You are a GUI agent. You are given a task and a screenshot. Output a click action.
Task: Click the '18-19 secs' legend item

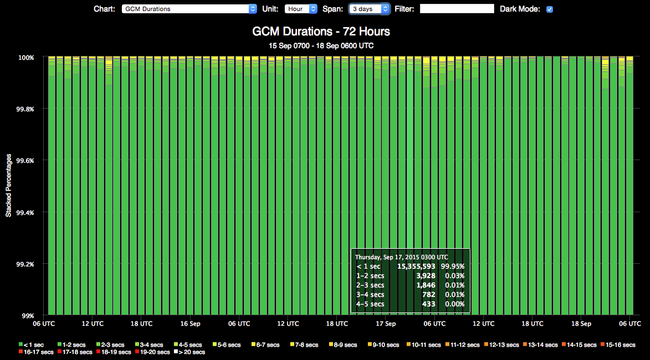pyautogui.click(x=114, y=352)
